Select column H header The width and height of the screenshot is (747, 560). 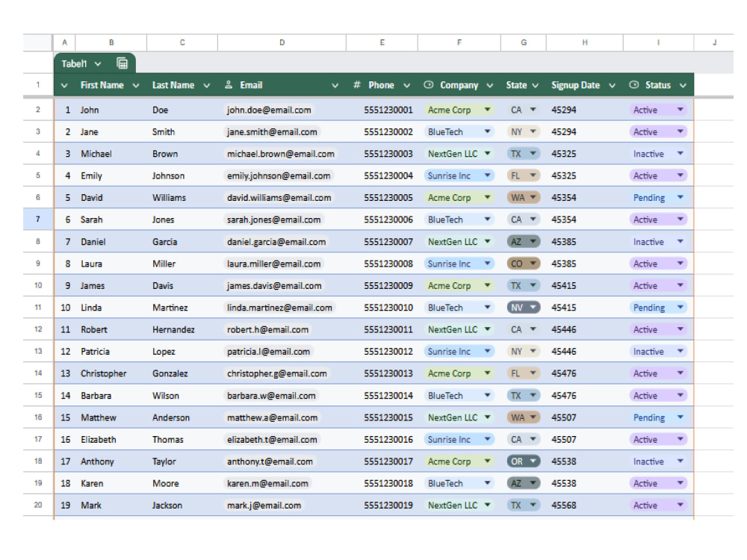585,43
